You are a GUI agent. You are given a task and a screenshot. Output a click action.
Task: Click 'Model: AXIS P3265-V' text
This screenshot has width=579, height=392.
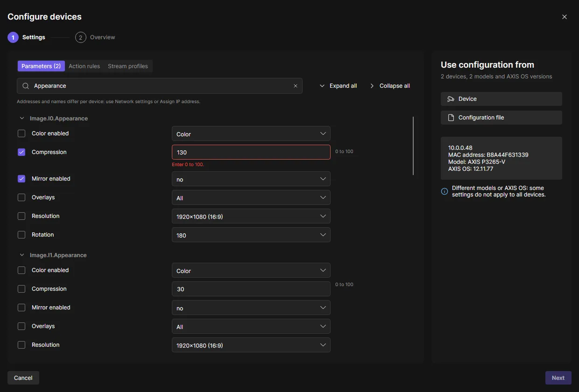(x=477, y=162)
